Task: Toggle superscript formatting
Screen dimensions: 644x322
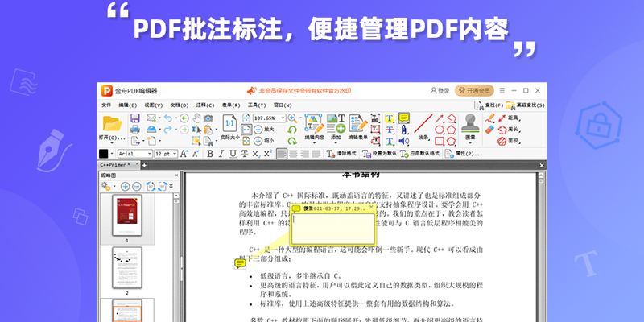Action: [x=268, y=154]
